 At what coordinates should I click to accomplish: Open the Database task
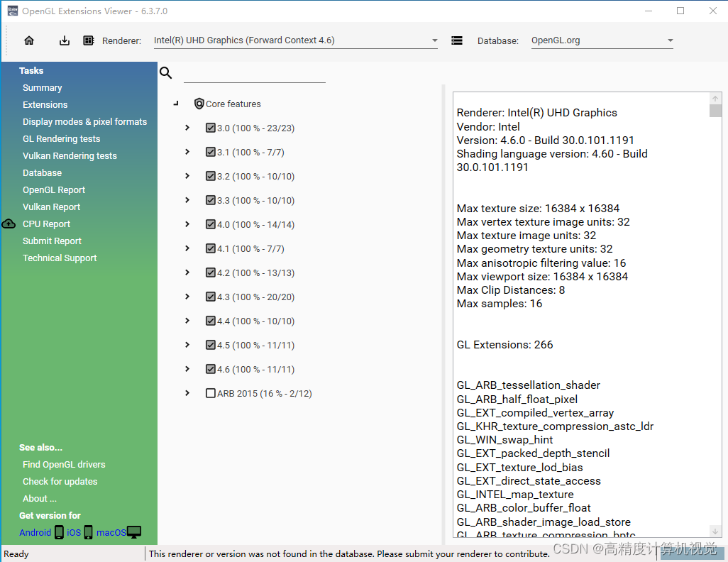(x=42, y=172)
